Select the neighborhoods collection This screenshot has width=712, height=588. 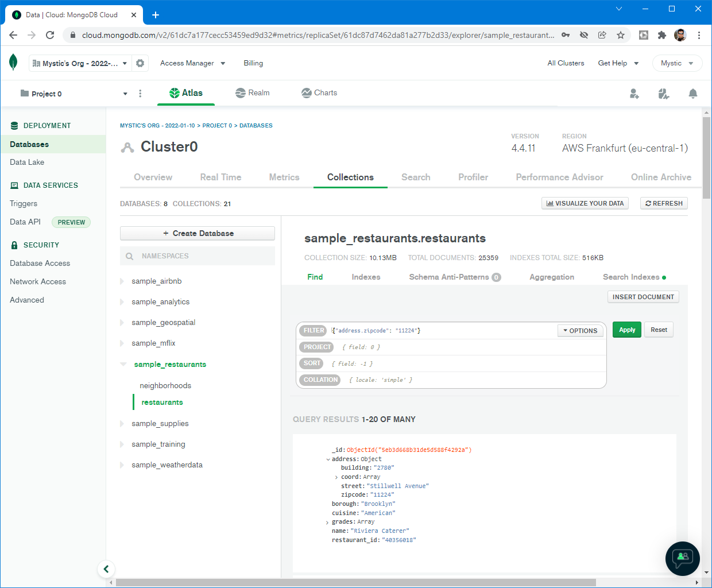pos(165,386)
